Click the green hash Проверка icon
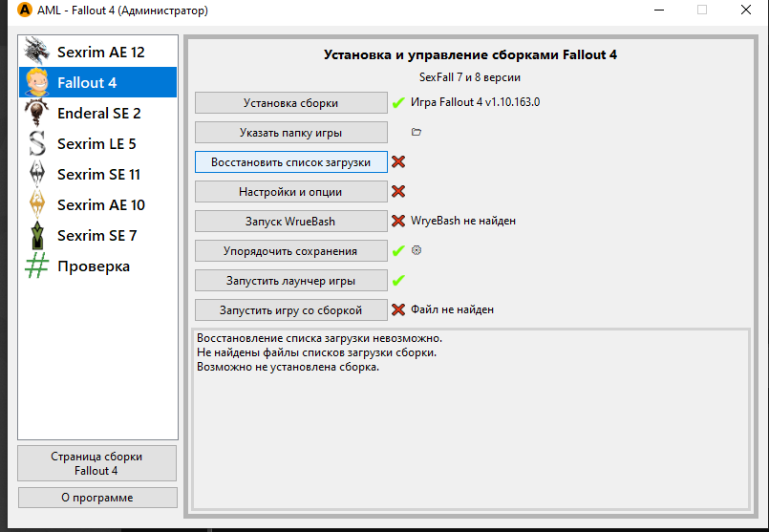Screen dimensions: 769x532 pos(37,266)
